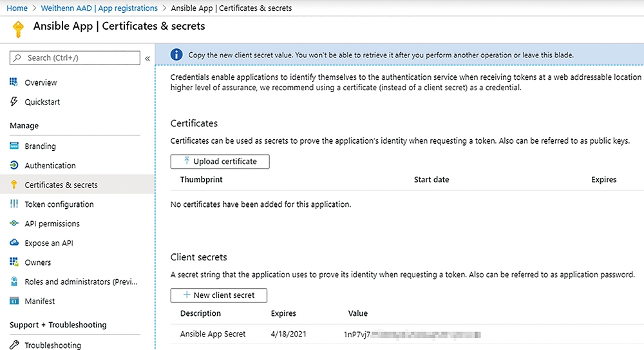Click the Support + Troubleshooting section label

click(x=58, y=324)
